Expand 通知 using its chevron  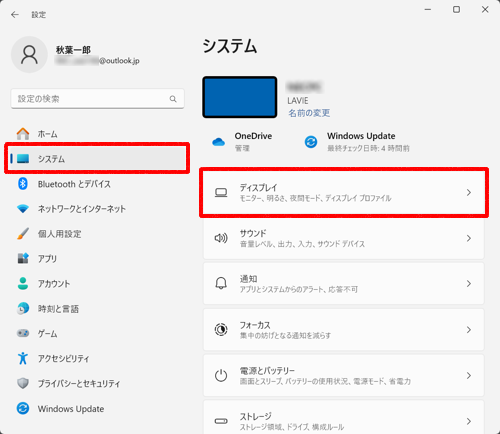click(469, 284)
